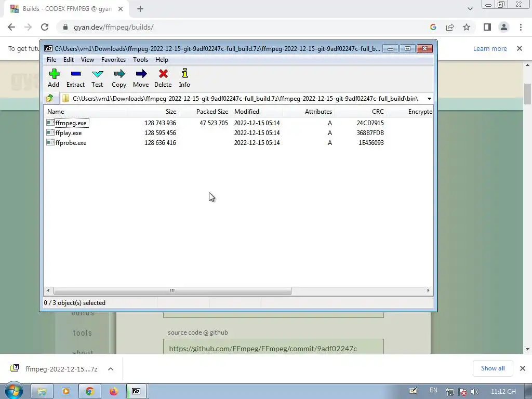Open the Windows Start menu
This screenshot has height=399, width=532.
coord(14,391)
